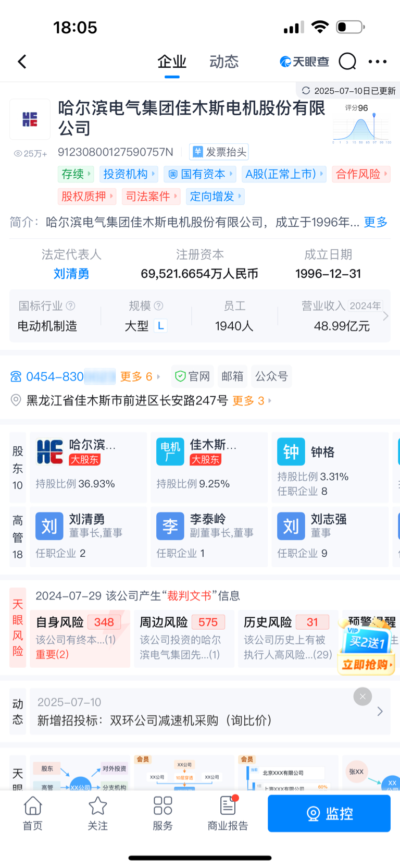Open 周边风险 575 card
The height and width of the screenshot is (868, 400).
click(184, 639)
